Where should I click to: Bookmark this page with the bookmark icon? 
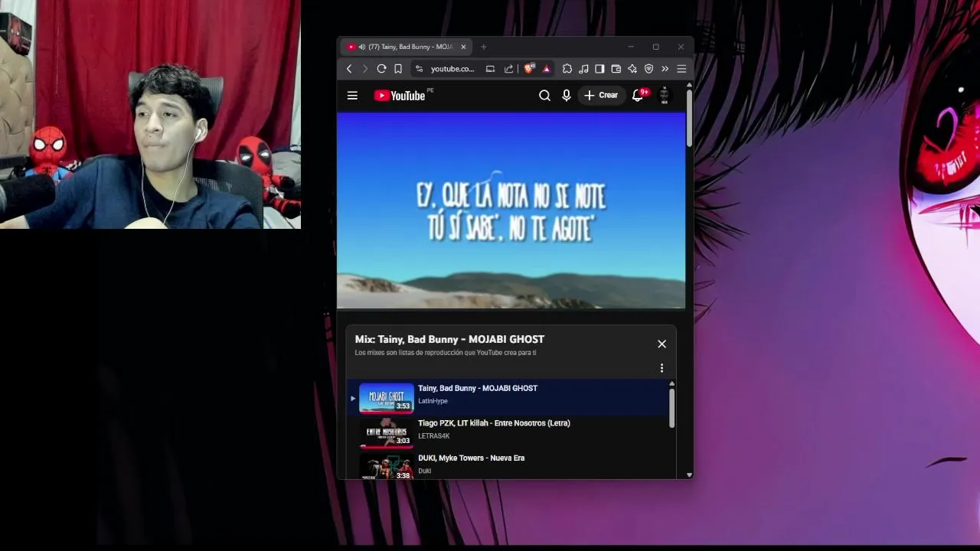pyautogui.click(x=398, y=69)
